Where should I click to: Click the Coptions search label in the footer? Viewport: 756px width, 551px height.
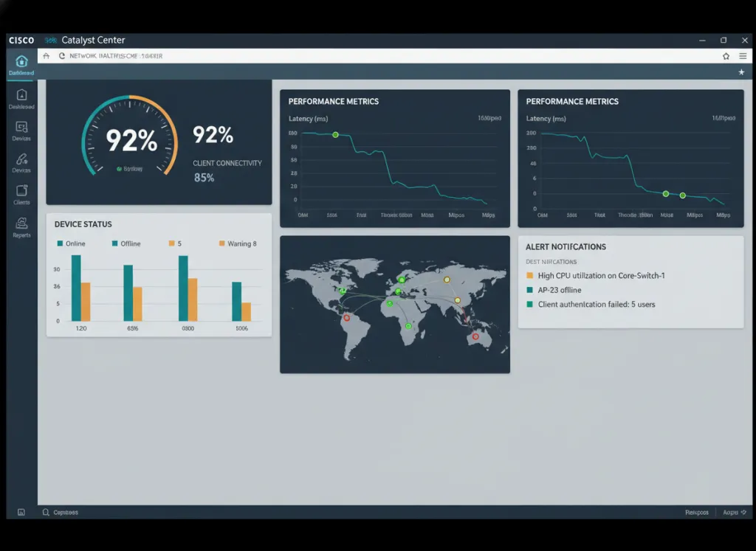(x=66, y=513)
